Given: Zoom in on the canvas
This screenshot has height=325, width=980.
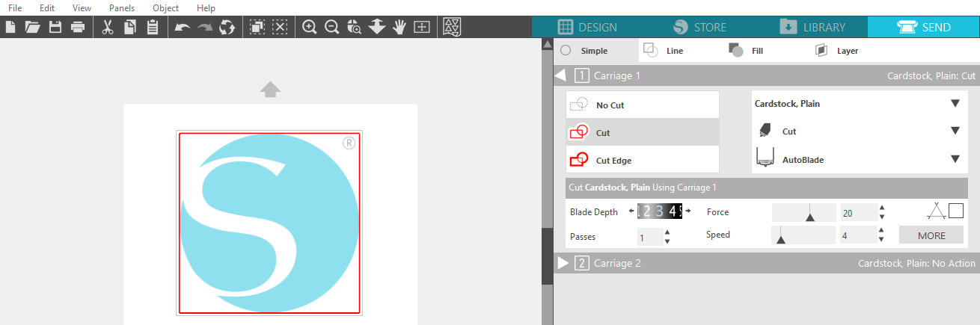Looking at the screenshot, I should click(309, 27).
